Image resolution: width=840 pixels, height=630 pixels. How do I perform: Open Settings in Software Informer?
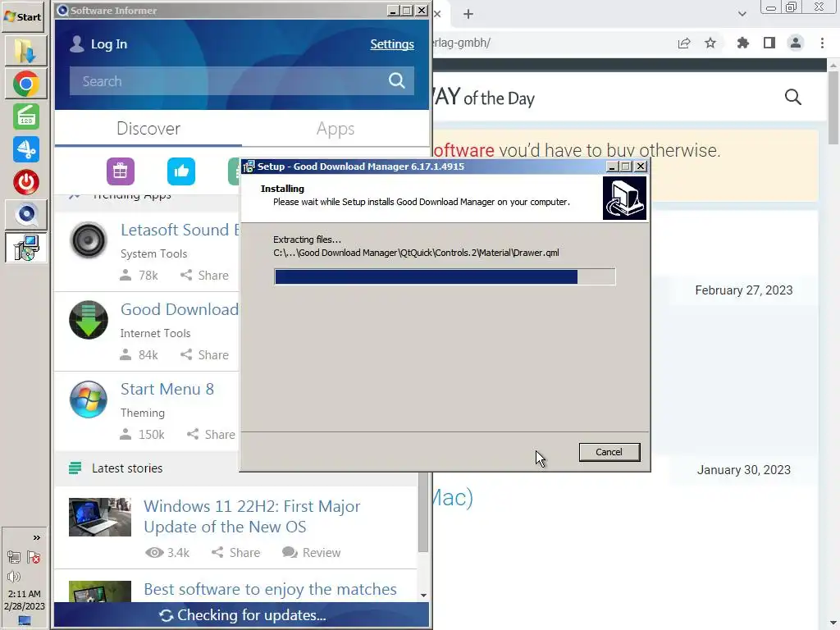coord(391,44)
